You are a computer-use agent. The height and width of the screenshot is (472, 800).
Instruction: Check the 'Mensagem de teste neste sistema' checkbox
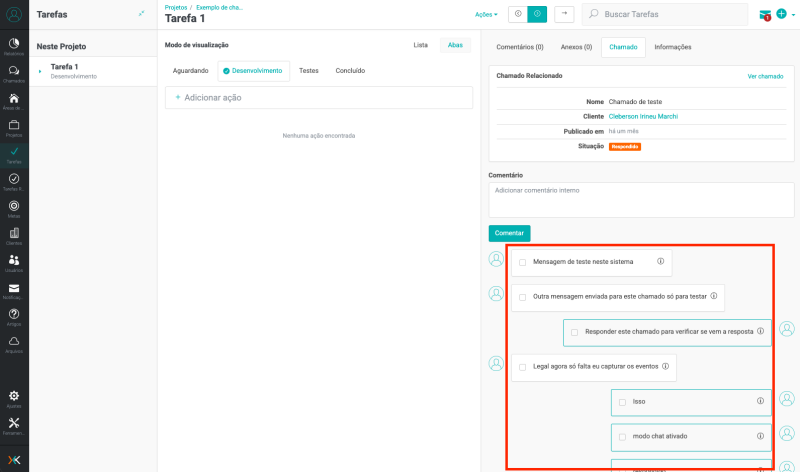pyautogui.click(x=522, y=262)
